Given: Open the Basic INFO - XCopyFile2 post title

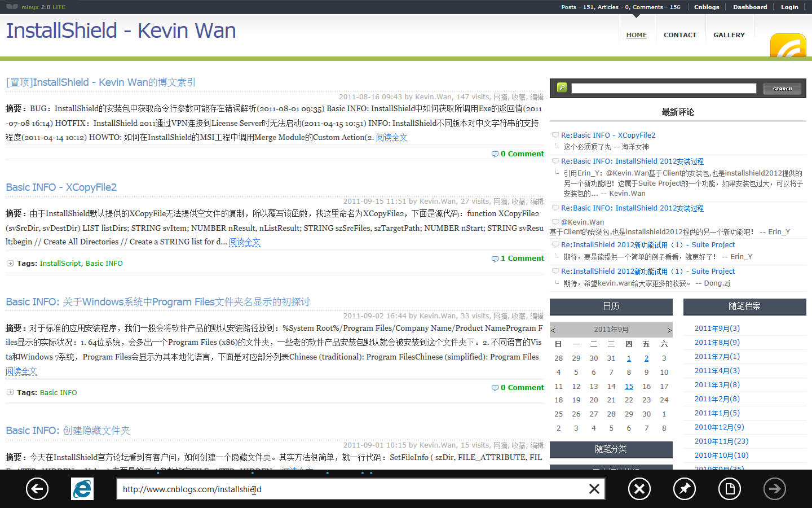Looking at the screenshot, I should 61,187.
